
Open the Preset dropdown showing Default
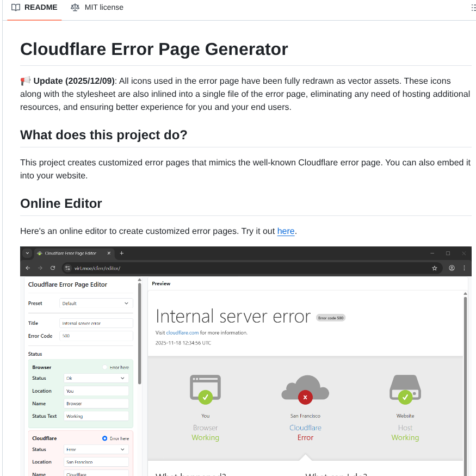96,303
